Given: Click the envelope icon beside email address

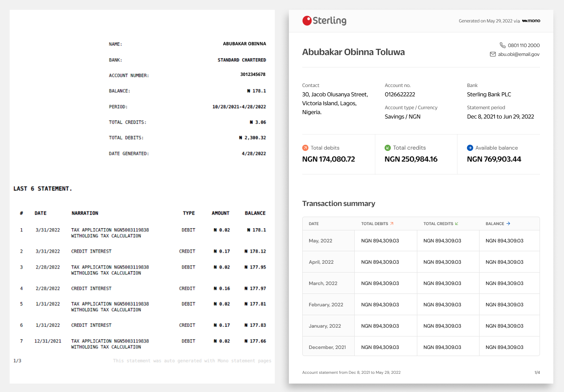Looking at the screenshot, I should 492,54.
